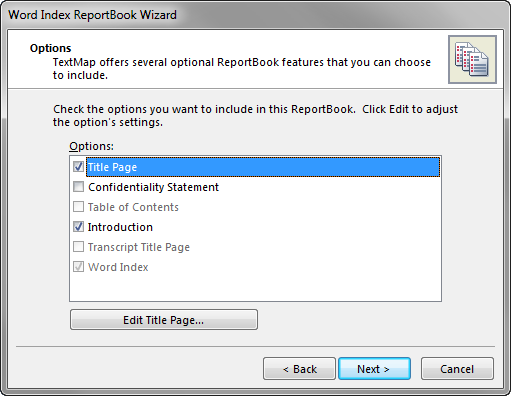
Task: Click the Options heading text
Action: (x=51, y=48)
